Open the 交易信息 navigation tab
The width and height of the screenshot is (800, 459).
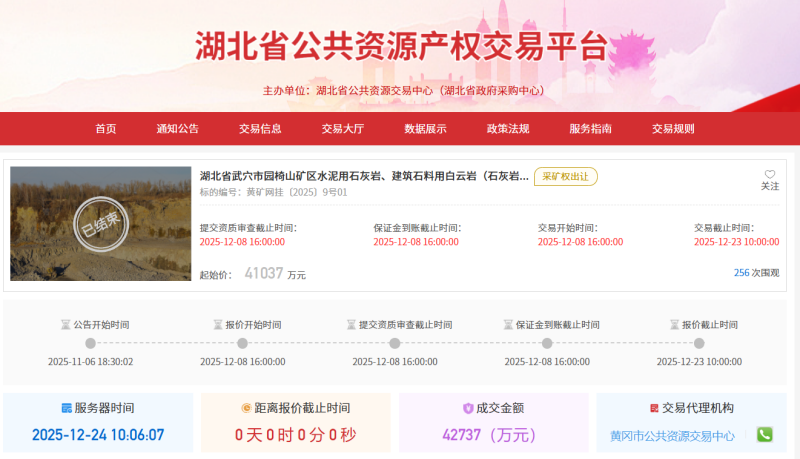[x=260, y=128]
